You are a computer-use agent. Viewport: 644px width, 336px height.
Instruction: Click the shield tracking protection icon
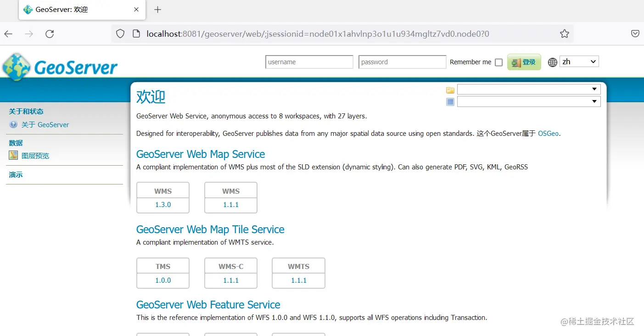[x=120, y=34]
